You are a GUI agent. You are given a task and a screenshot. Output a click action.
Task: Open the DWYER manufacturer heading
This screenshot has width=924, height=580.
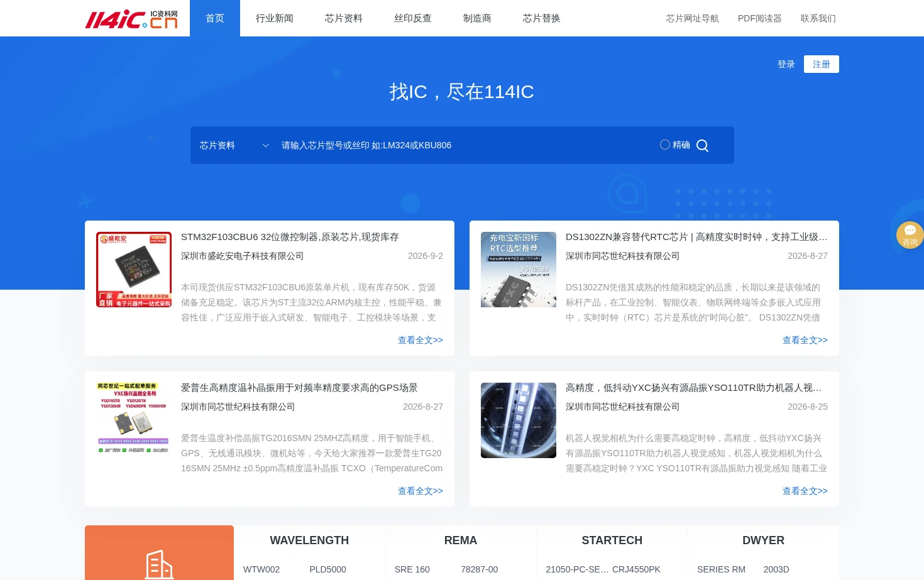pos(764,540)
